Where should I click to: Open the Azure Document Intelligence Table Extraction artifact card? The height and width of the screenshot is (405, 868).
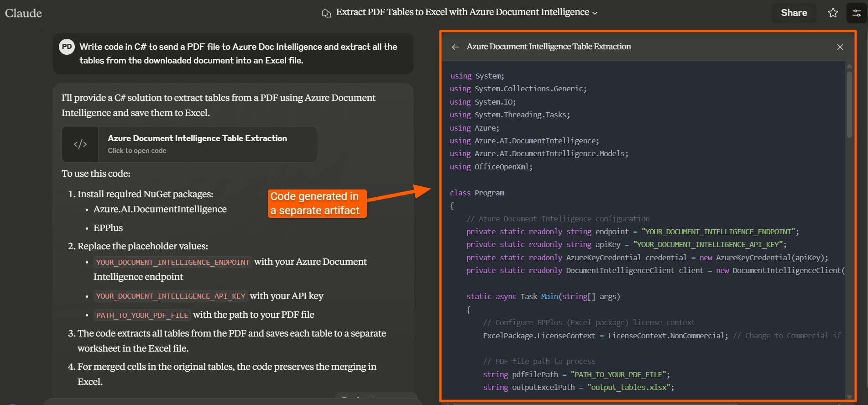tap(189, 144)
